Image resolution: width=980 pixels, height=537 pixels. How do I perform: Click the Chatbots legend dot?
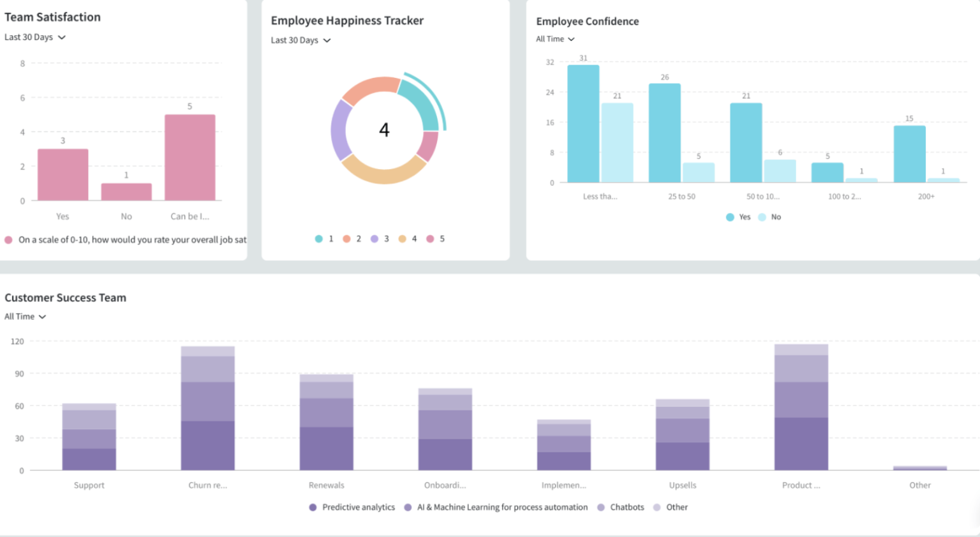(x=602, y=507)
